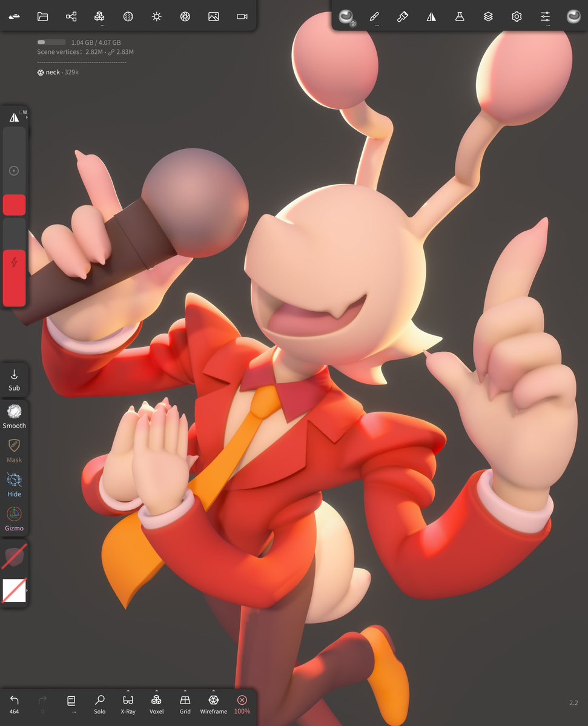Click the "1.04 GB / 4.07 GB" memory readout
Screen dimensions: 588x726
[x=96, y=42]
